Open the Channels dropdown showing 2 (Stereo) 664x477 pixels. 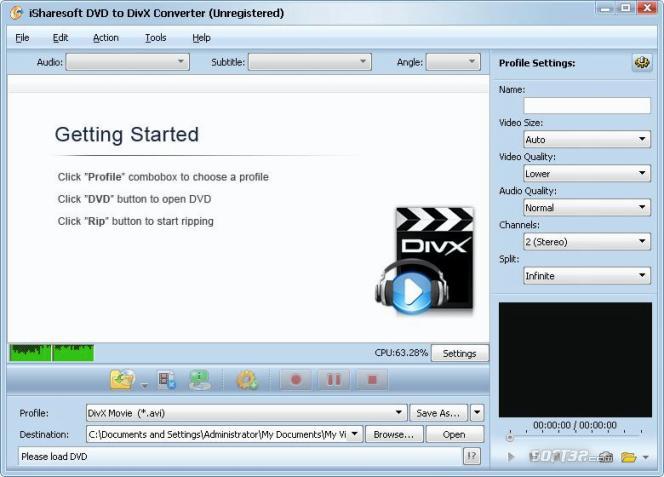pos(587,241)
